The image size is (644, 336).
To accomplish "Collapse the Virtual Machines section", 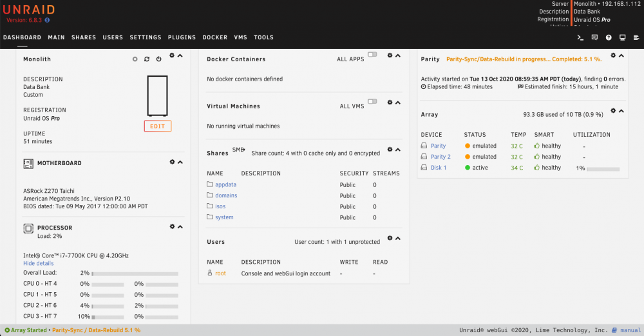I will 397,103.
